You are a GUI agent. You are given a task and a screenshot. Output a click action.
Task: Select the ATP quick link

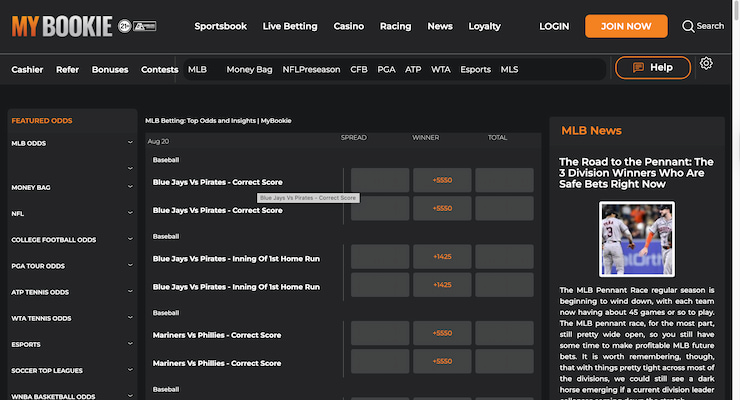tap(413, 69)
